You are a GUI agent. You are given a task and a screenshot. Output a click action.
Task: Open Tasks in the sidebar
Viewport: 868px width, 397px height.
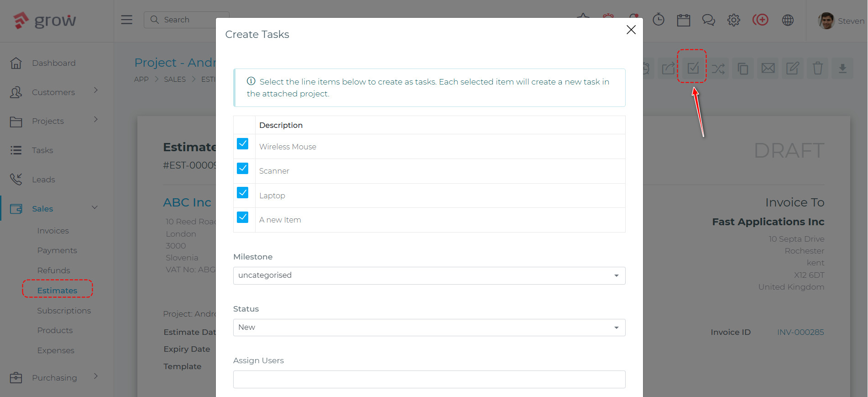[42, 150]
